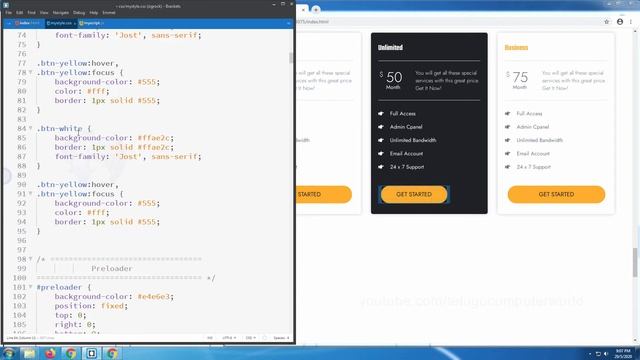640x360 pixels.
Task: Collapse code fold at line 78
Action: [x=31, y=72]
